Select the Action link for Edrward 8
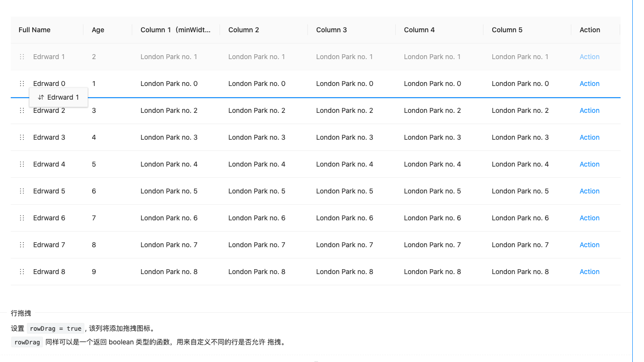Viewport: 644px width, 362px height. [x=589, y=272]
